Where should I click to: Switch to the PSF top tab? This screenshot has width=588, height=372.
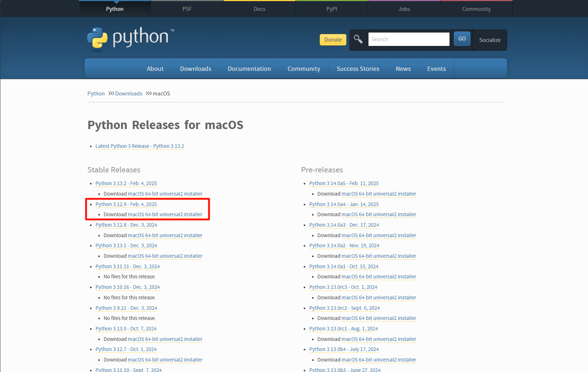(187, 9)
